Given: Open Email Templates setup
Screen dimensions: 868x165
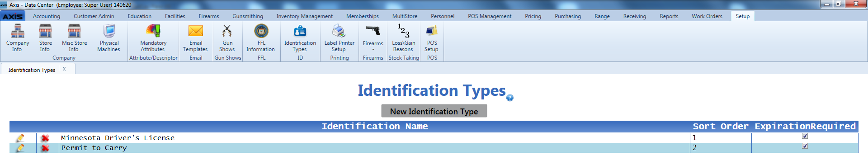Looking at the screenshot, I should click(195, 38).
